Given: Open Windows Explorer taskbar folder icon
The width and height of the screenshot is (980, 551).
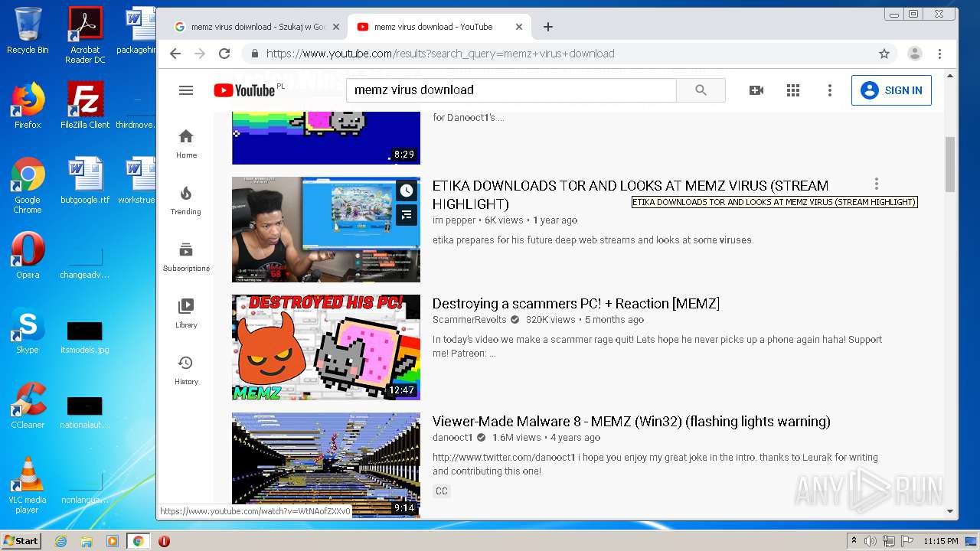Looking at the screenshot, I should (x=87, y=541).
